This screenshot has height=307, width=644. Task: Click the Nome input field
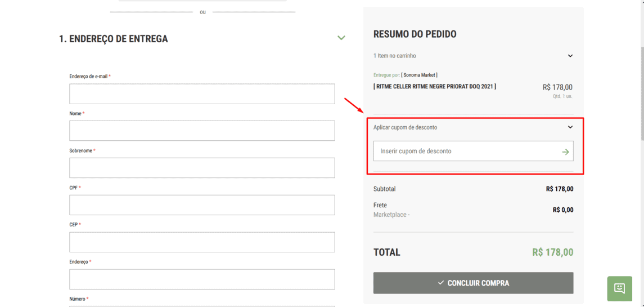[x=202, y=131]
